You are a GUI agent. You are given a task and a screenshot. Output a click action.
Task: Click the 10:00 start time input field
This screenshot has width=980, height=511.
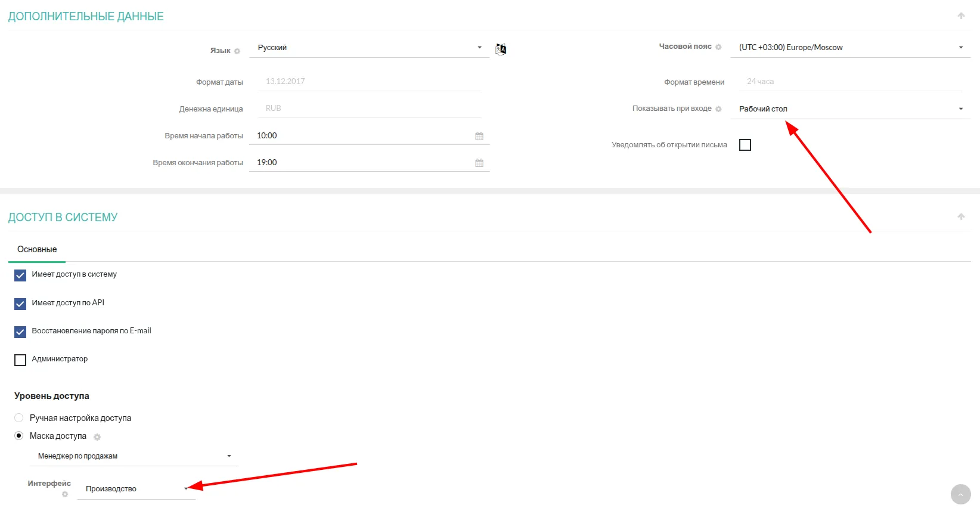point(361,136)
